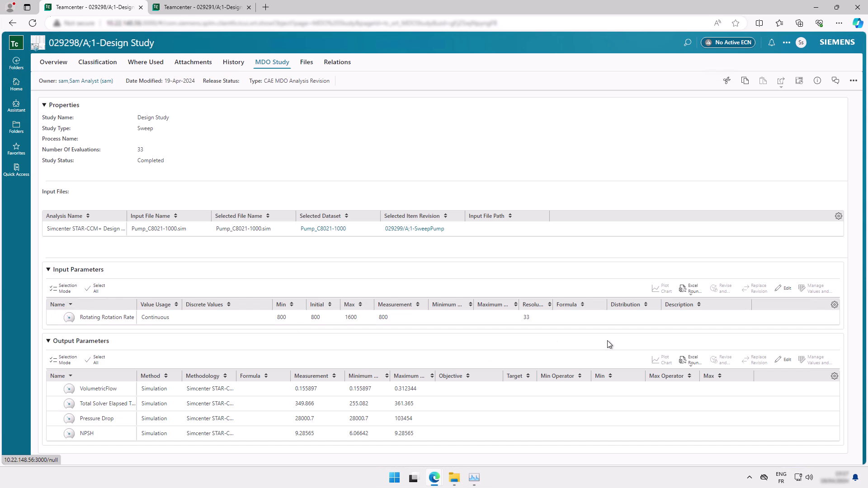The image size is (868, 488).
Task: Enable Selection Mode in Input Parameters
Action: (63, 288)
